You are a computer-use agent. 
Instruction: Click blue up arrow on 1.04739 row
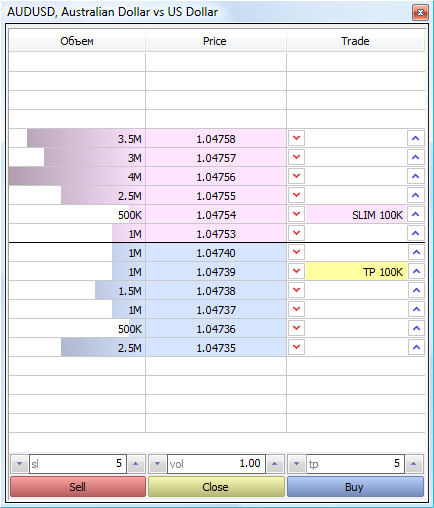(416, 271)
